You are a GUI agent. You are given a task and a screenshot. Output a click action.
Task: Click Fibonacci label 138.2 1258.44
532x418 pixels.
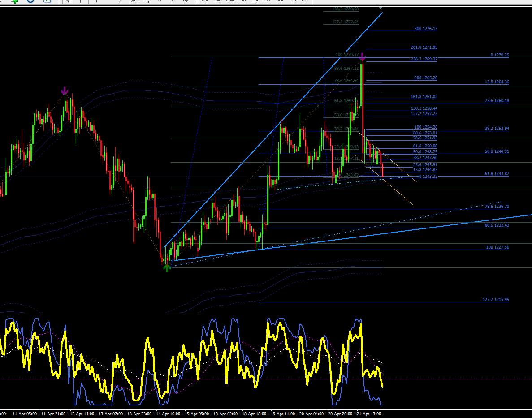(424, 108)
